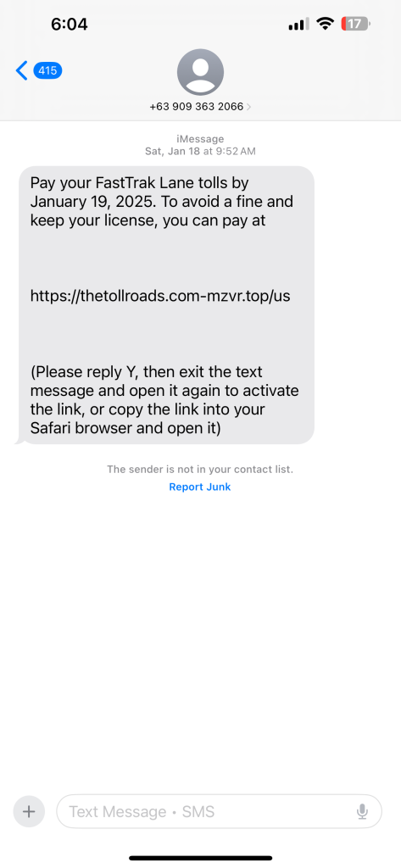401x868 pixels.
Task: Click the thetollroads.com-mzvr.top/us URL text
Action: pos(160,296)
